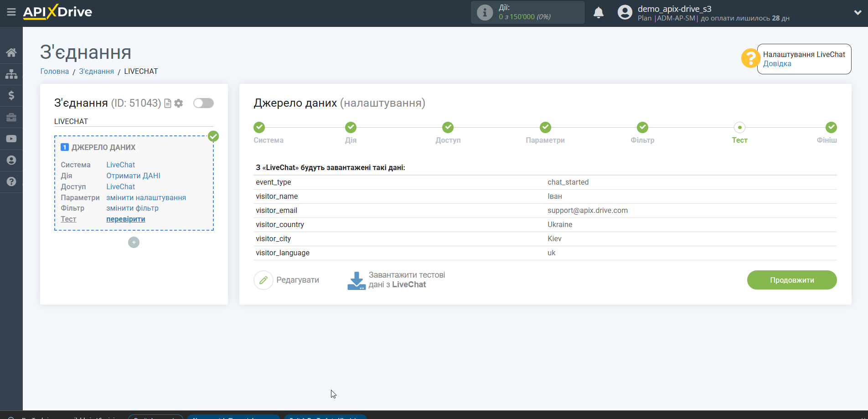Select the visitor_email row label
This screenshot has width=868, height=419.
277,211
